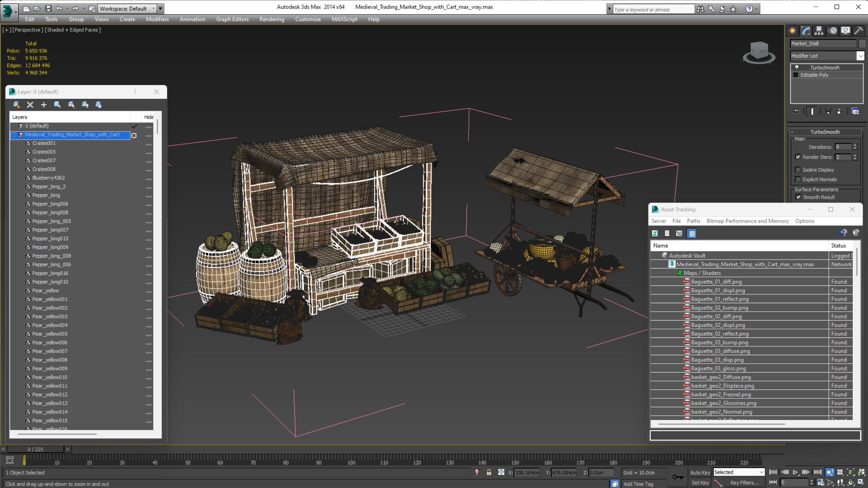This screenshot has height=488, width=868.
Task: Click Create New Layer icon in Layer dialog
Action: [x=16, y=105]
